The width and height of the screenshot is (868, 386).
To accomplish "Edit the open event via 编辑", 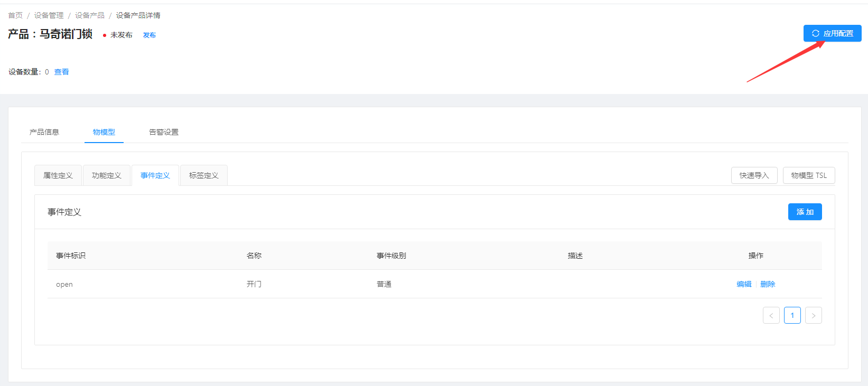I will [x=744, y=284].
